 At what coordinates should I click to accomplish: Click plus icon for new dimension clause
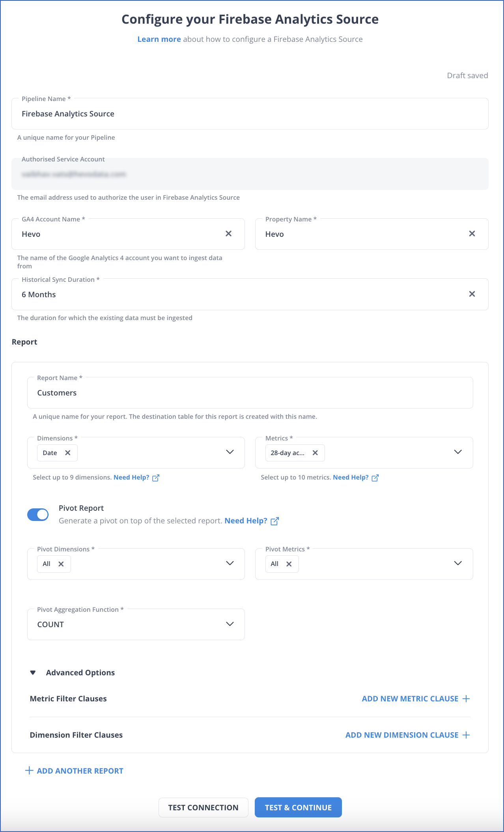click(x=466, y=735)
